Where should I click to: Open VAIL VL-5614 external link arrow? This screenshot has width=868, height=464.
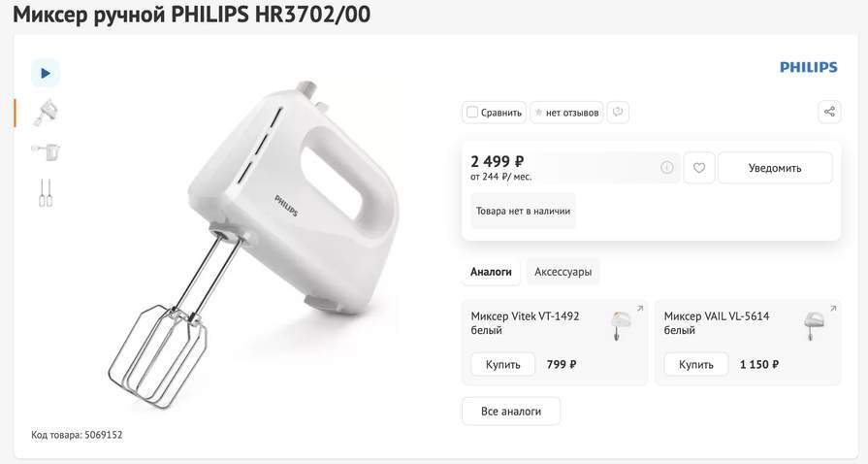(x=833, y=309)
